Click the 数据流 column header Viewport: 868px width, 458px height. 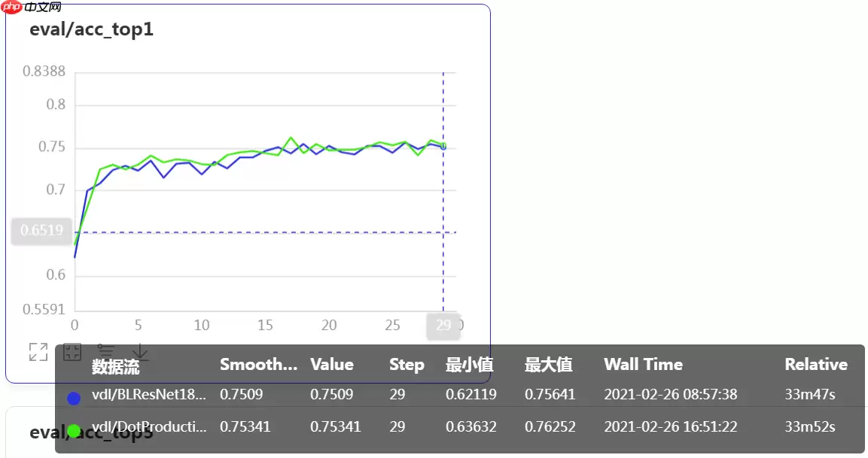(x=115, y=366)
